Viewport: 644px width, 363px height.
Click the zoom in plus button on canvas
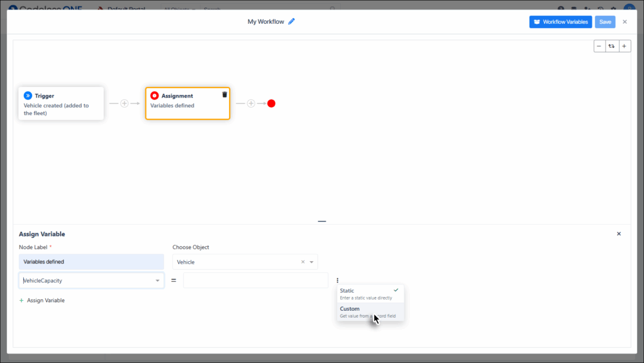624,46
